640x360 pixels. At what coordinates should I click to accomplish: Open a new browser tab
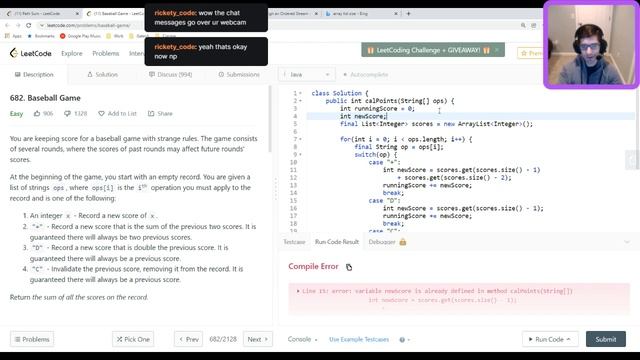[408, 13]
